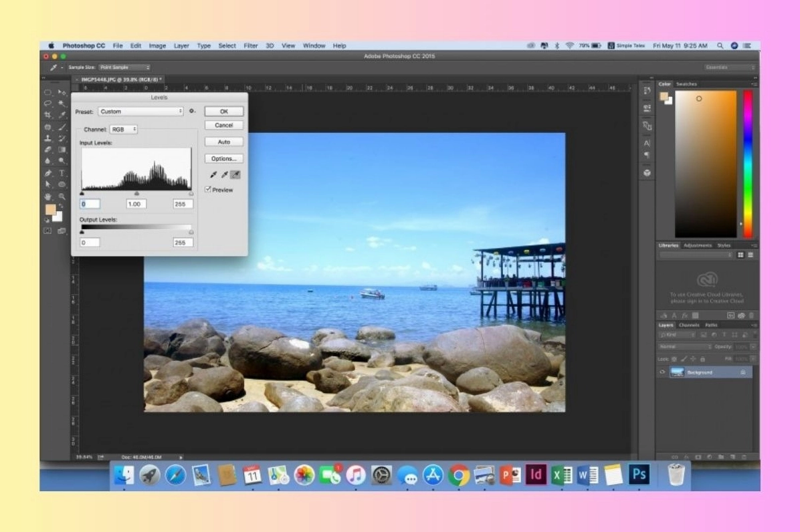Pick the white point eyedropper in Levels
800x532 pixels.
[235, 175]
